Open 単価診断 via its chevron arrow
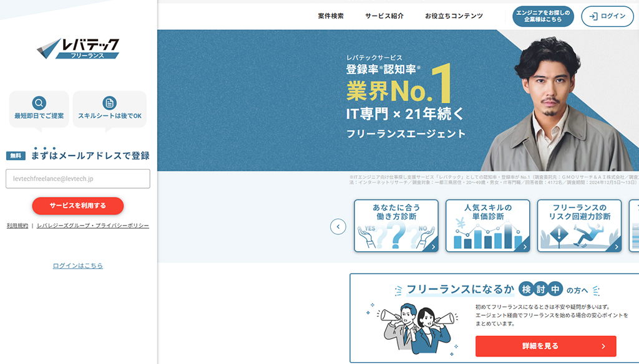This screenshot has width=639, height=364. pyautogui.click(x=524, y=246)
